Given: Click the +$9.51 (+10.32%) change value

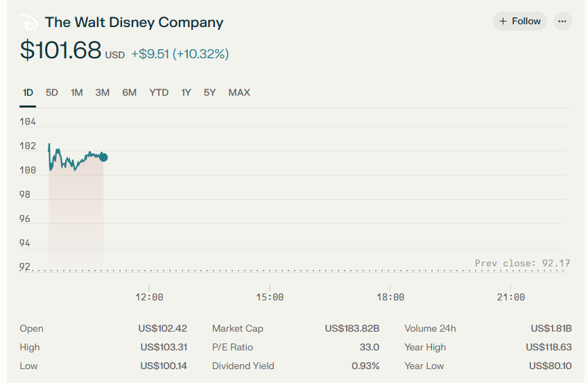Looking at the screenshot, I should point(180,54).
